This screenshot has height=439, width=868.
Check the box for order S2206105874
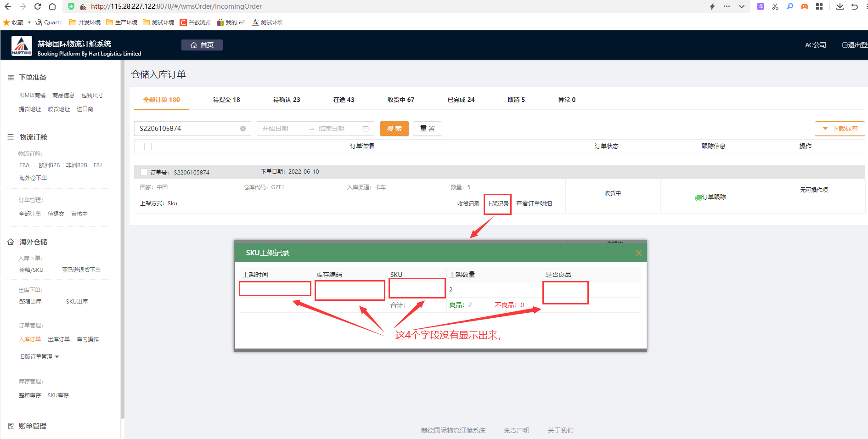(144, 172)
